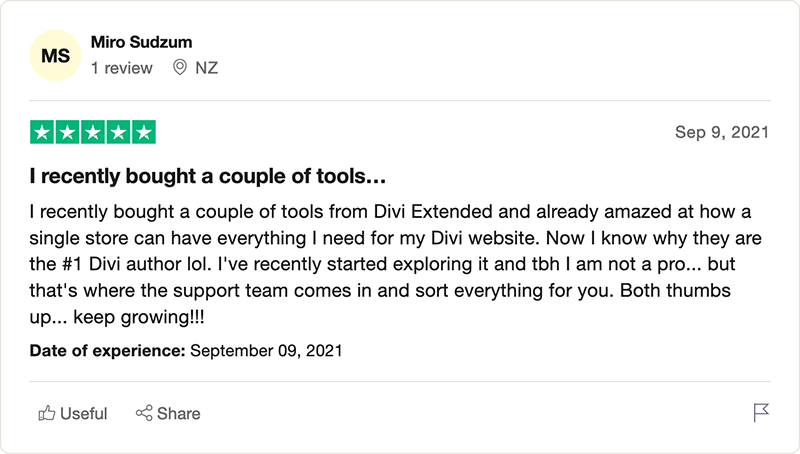
Task: Click the September 09, 2021 experience date
Action: tap(266, 351)
